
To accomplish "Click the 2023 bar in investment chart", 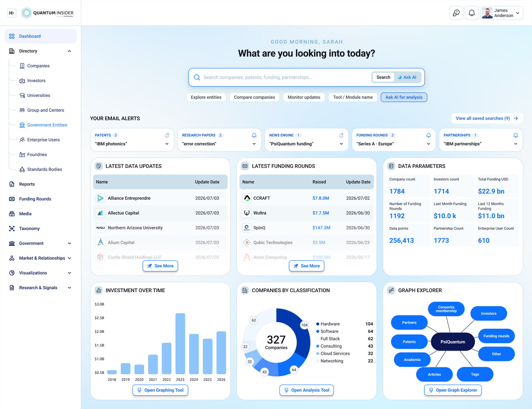I will click(x=180, y=344).
